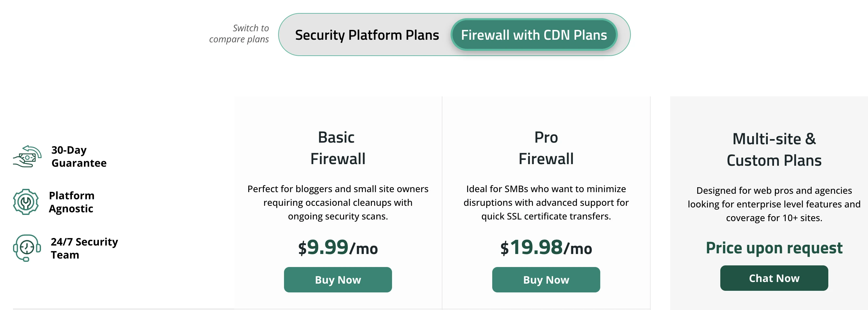Click the 24/7 Security Team headset icon
The height and width of the screenshot is (310, 868).
click(27, 248)
